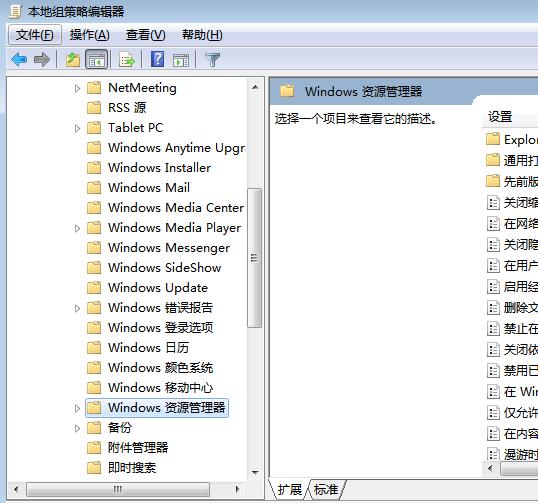Expand the Windows 错误报告 node

[78, 308]
